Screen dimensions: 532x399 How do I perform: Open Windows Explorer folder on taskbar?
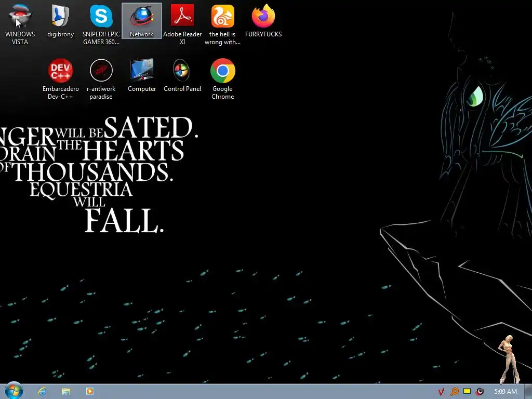[x=66, y=391]
